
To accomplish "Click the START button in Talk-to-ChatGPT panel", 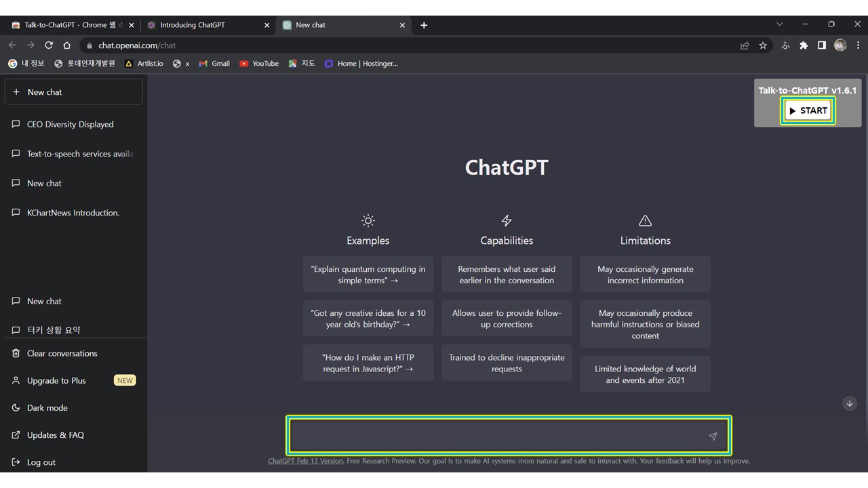I will click(808, 110).
